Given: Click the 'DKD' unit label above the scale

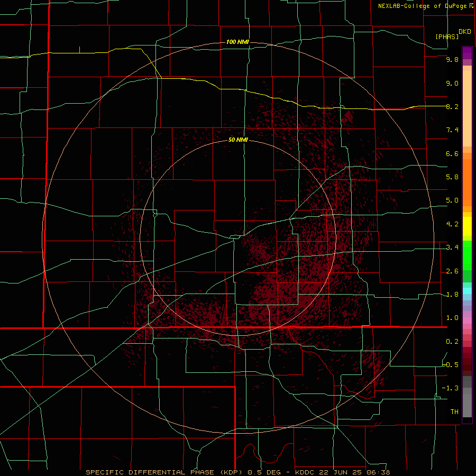Looking at the screenshot, I should [465, 31].
